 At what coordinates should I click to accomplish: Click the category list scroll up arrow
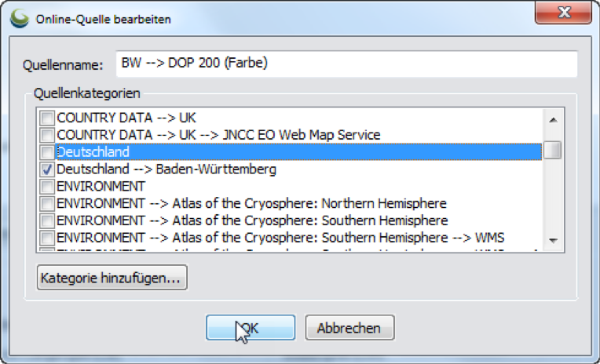tap(553, 120)
